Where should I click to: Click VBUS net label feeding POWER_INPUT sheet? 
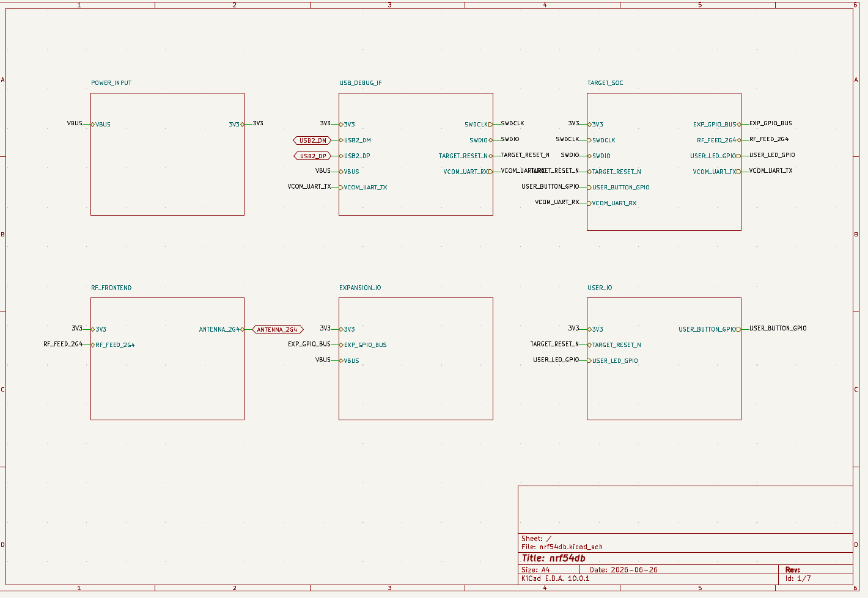[75, 123]
